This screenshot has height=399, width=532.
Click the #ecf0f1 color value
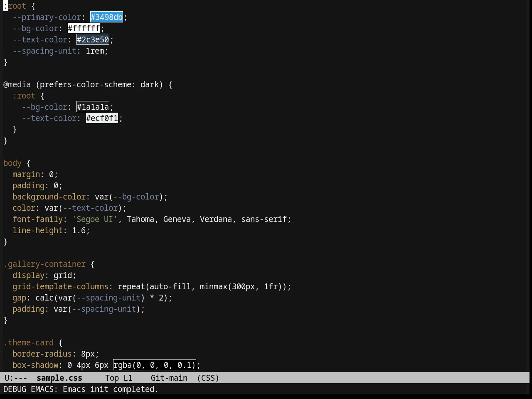pyautogui.click(x=102, y=118)
